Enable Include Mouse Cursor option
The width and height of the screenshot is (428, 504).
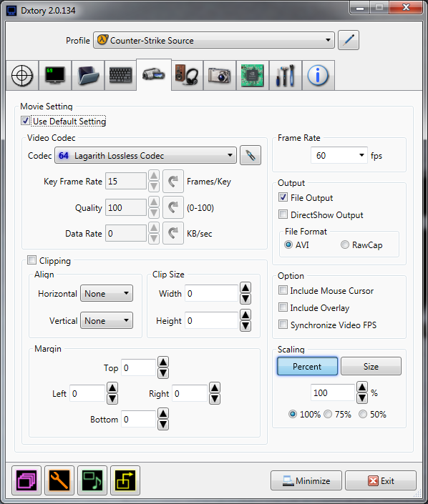[283, 290]
